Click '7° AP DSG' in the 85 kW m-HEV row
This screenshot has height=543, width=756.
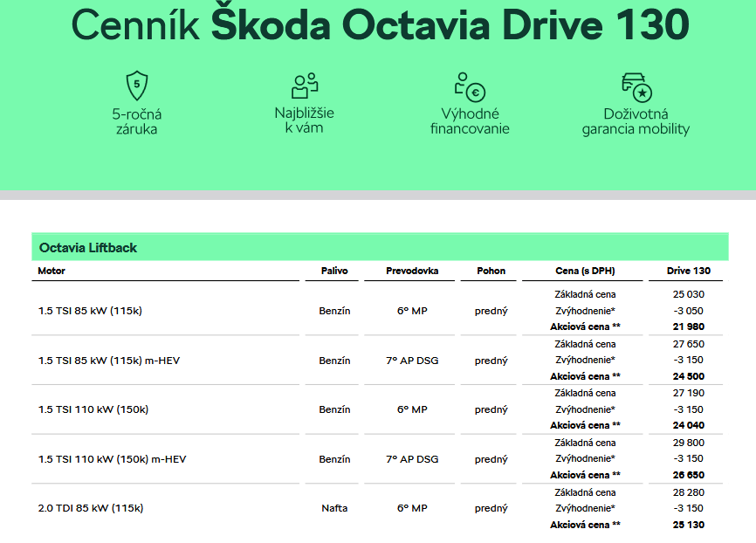[x=412, y=361]
